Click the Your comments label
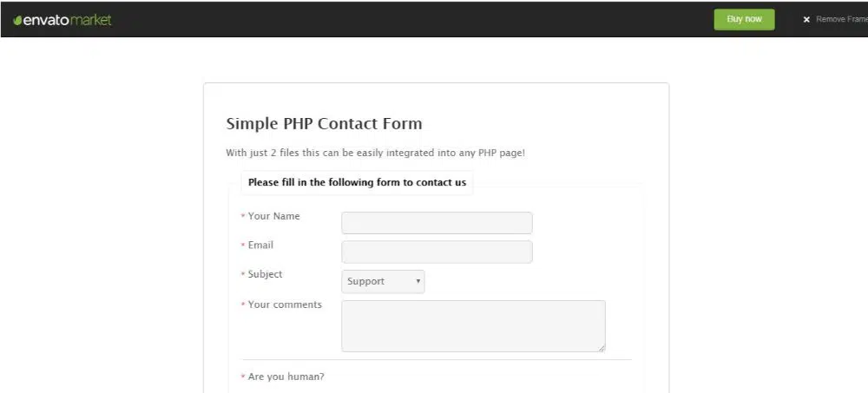Image resolution: width=868 pixels, height=393 pixels. tap(285, 305)
